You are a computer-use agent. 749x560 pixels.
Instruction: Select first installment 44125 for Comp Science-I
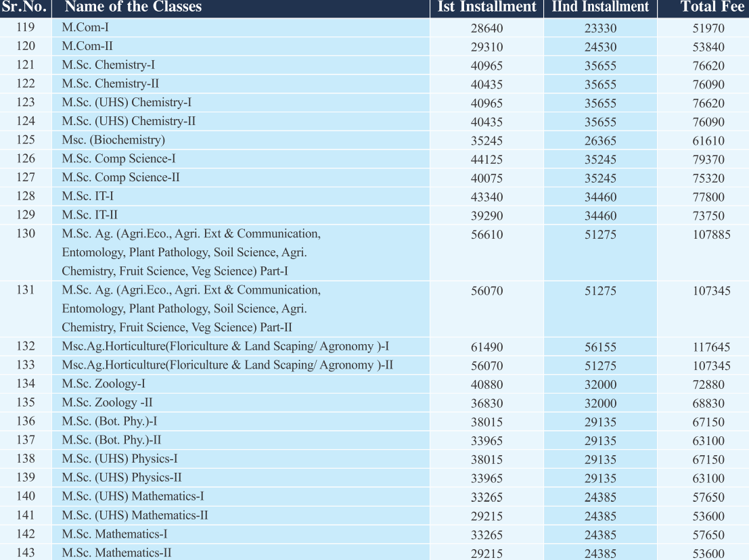(x=486, y=160)
